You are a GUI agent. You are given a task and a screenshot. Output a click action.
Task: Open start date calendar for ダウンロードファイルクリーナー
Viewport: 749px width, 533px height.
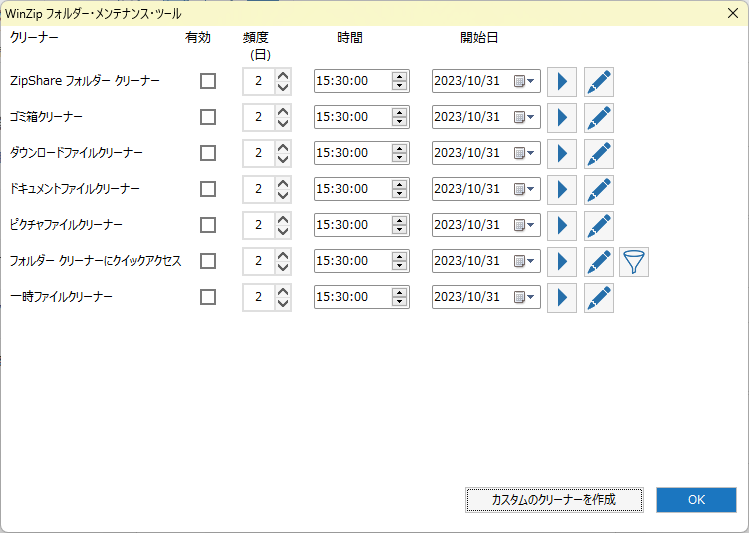click(x=525, y=153)
